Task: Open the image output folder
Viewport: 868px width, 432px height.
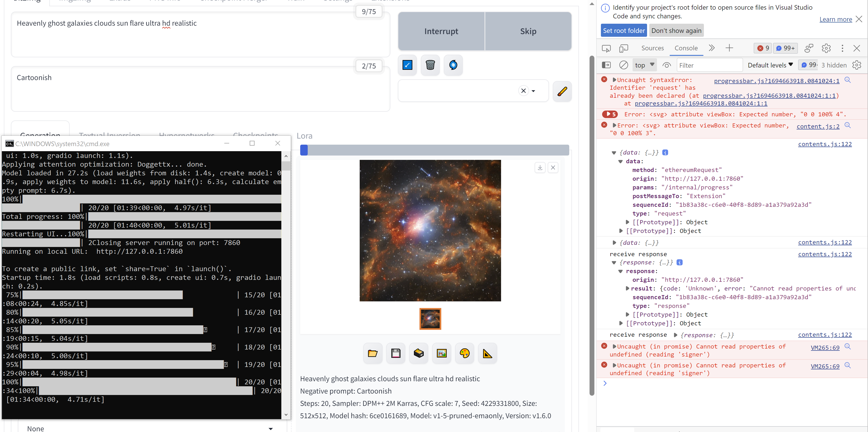Action: tap(372, 353)
